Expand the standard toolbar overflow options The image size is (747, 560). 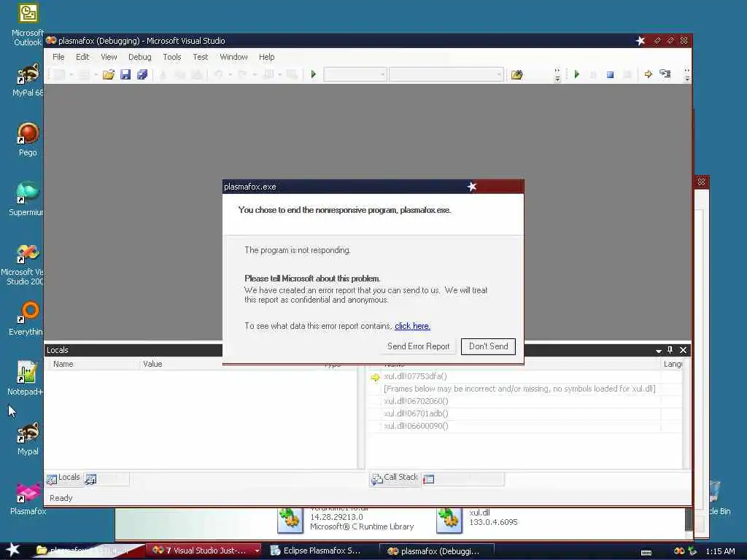(557, 75)
